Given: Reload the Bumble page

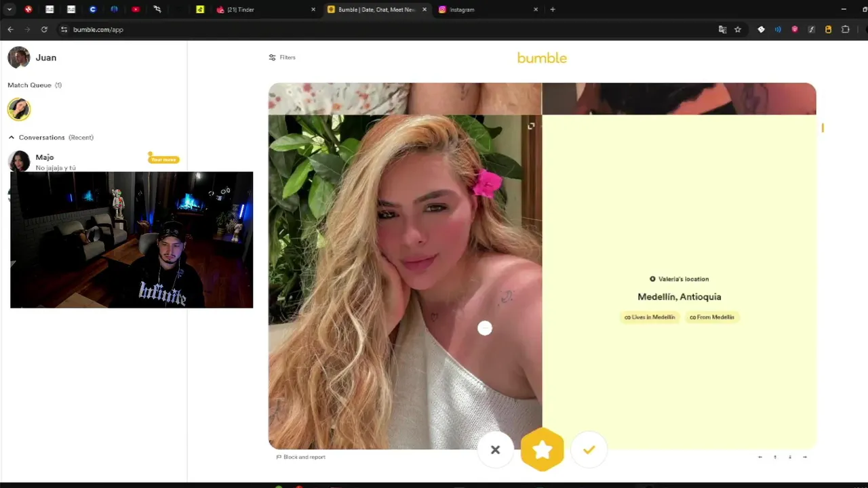Looking at the screenshot, I should tap(44, 29).
